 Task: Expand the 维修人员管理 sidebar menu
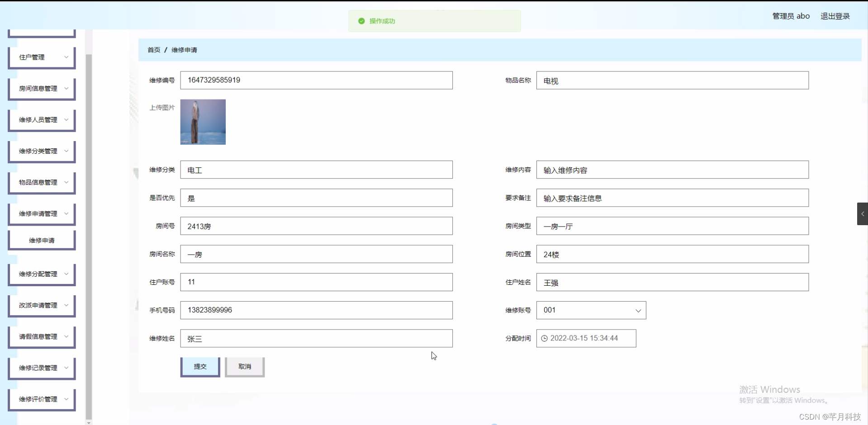(42, 119)
